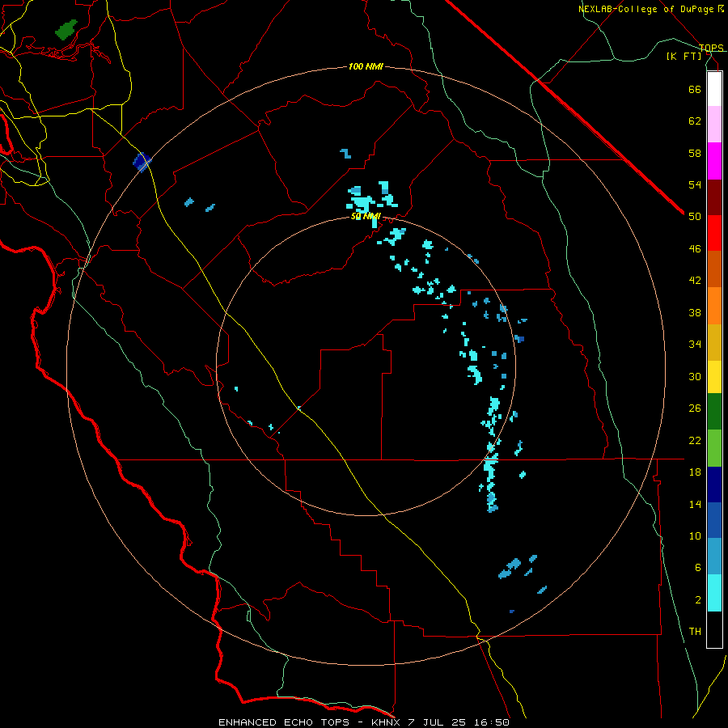Click the cyan swatch near 2
Viewport: 728px width, 728px height.
pyautogui.click(x=714, y=593)
